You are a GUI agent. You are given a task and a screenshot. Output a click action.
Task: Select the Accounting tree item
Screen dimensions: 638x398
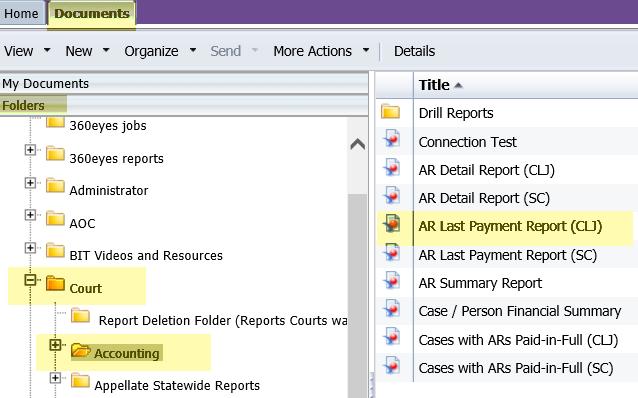pyautogui.click(x=127, y=353)
